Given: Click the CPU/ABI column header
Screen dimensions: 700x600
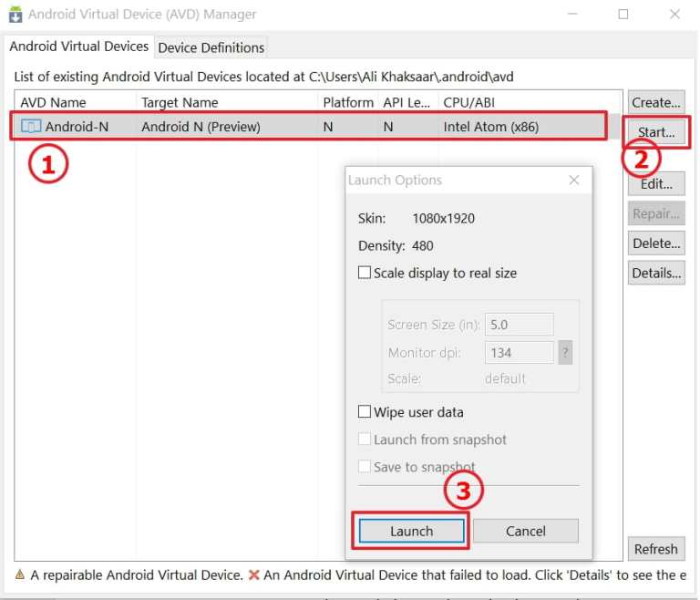Looking at the screenshot, I should [468, 103].
